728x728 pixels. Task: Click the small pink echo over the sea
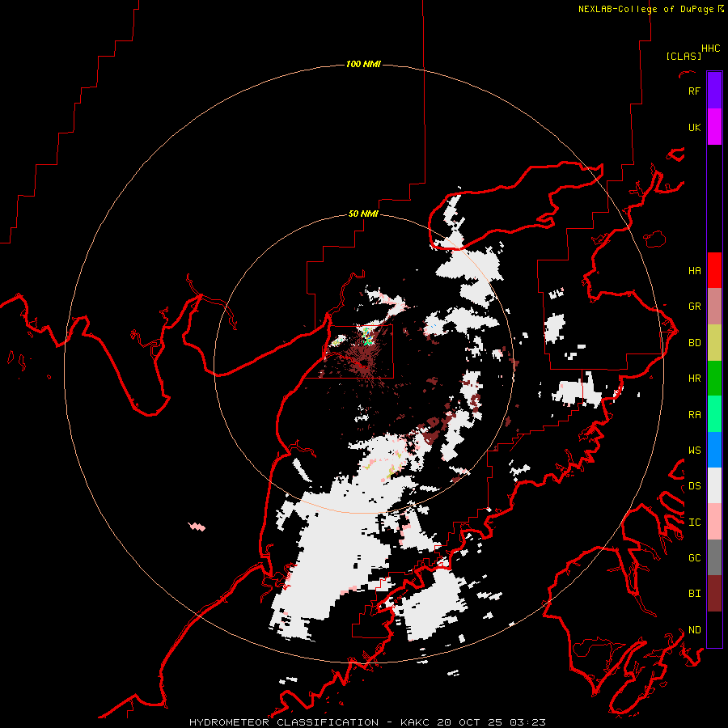pos(197,527)
